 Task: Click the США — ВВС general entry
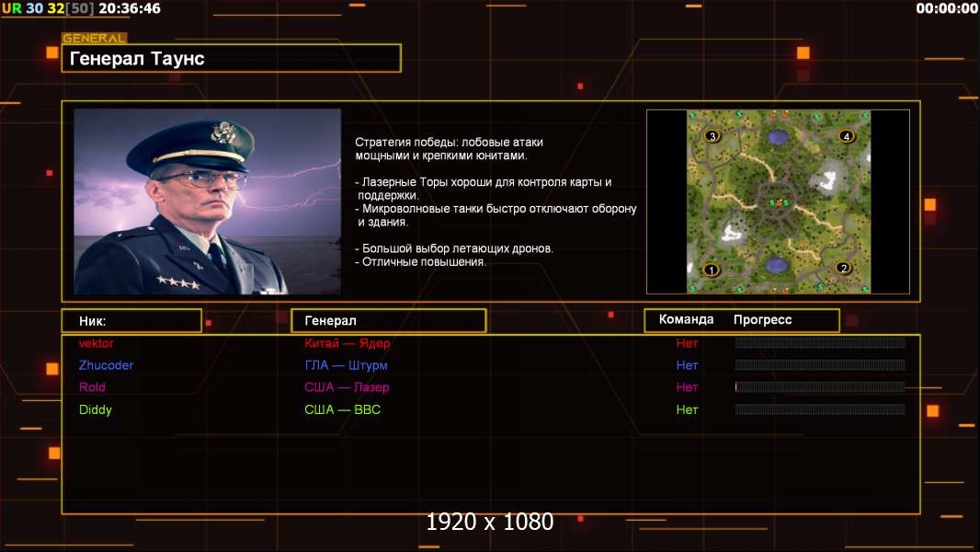coord(343,409)
